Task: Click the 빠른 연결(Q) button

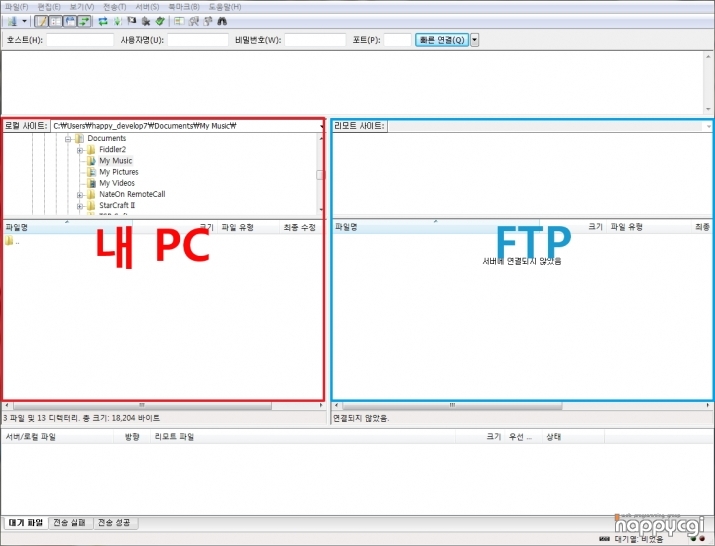Action: coord(442,40)
